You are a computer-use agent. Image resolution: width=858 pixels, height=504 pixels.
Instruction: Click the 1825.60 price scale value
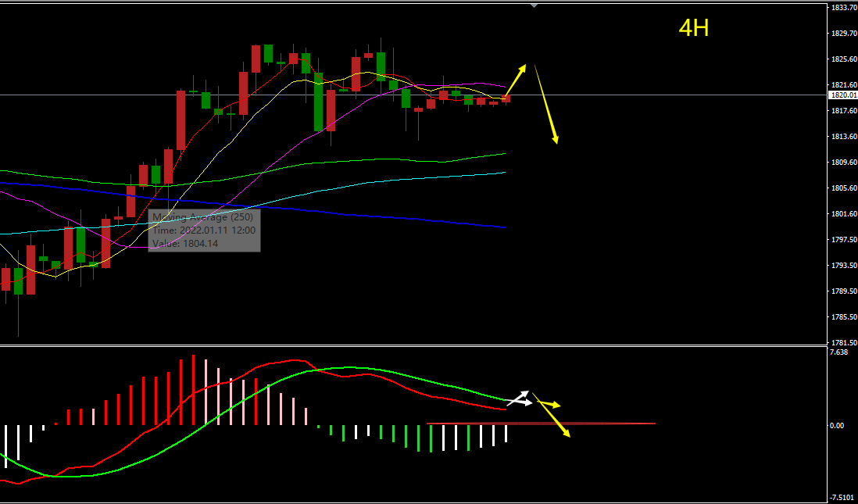coord(843,59)
